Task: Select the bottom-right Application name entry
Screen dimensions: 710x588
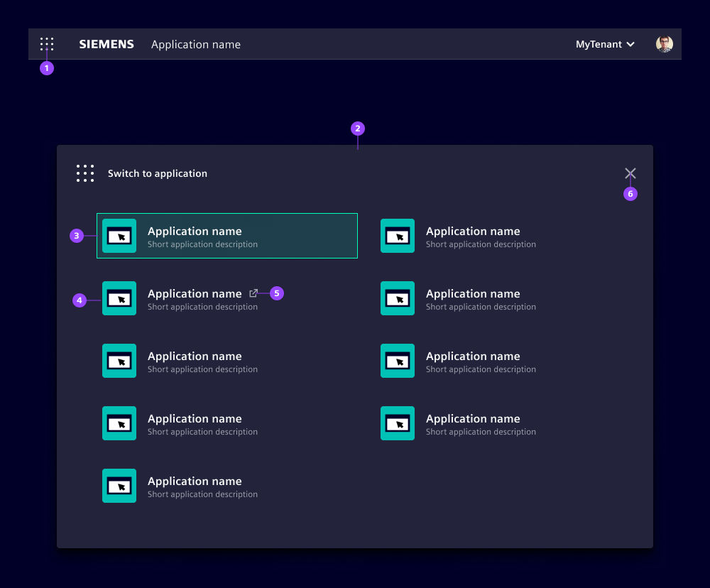Action: click(x=473, y=418)
